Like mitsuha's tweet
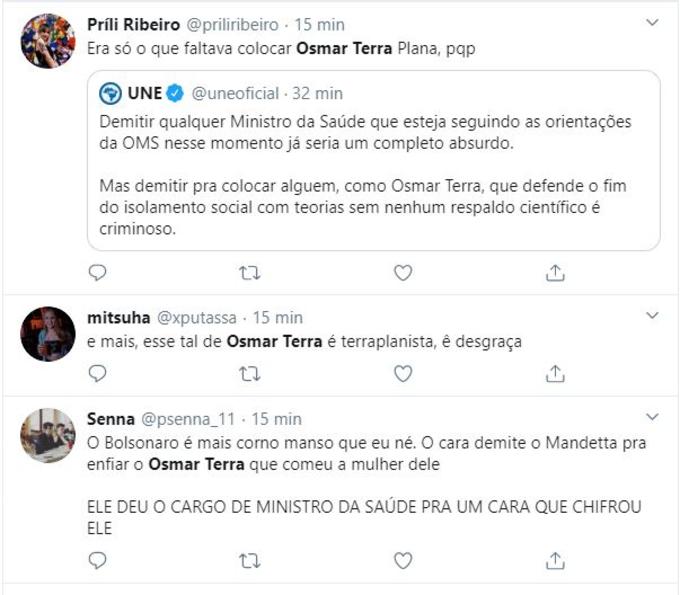The width and height of the screenshot is (680, 595). click(x=403, y=373)
